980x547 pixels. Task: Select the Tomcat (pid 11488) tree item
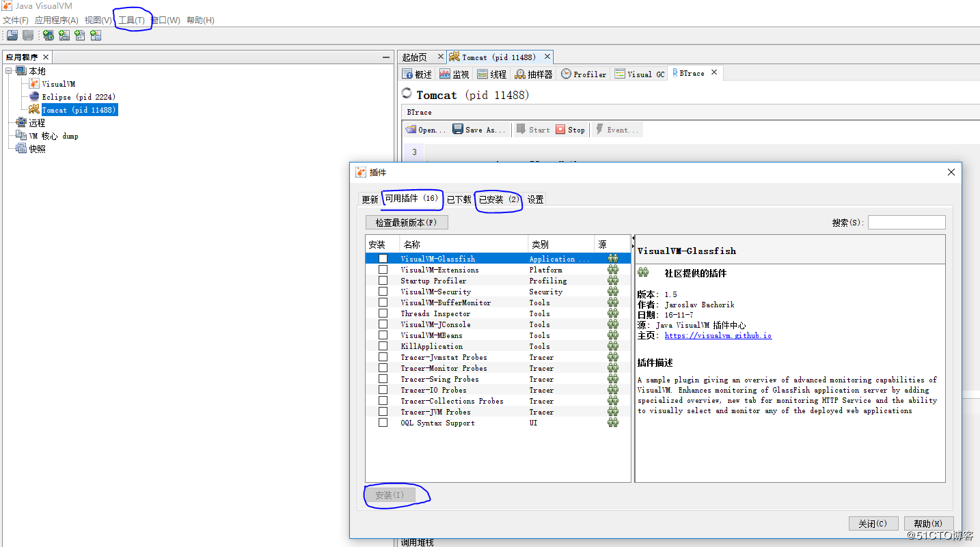[79, 109]
